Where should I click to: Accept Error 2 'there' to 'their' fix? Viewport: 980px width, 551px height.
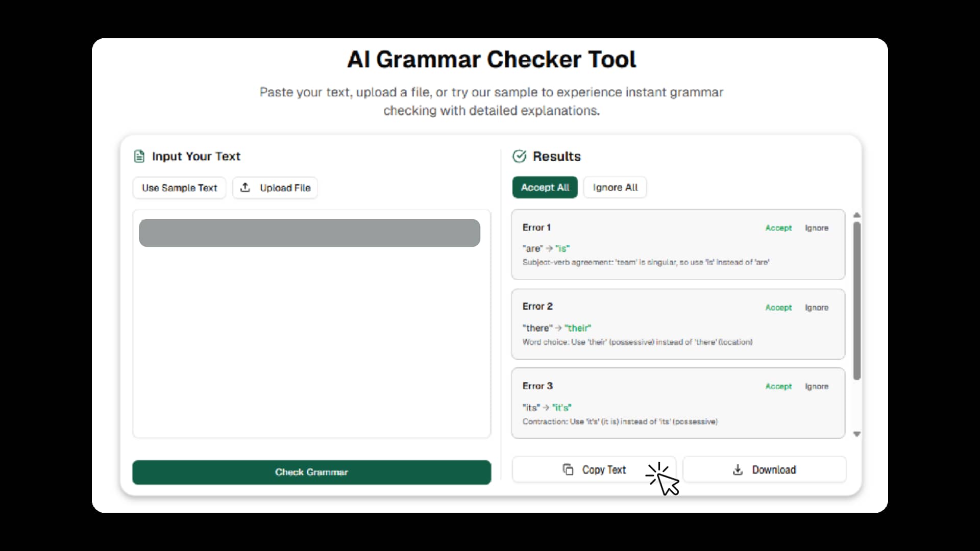pyautogui.click(x=778, y=308)
